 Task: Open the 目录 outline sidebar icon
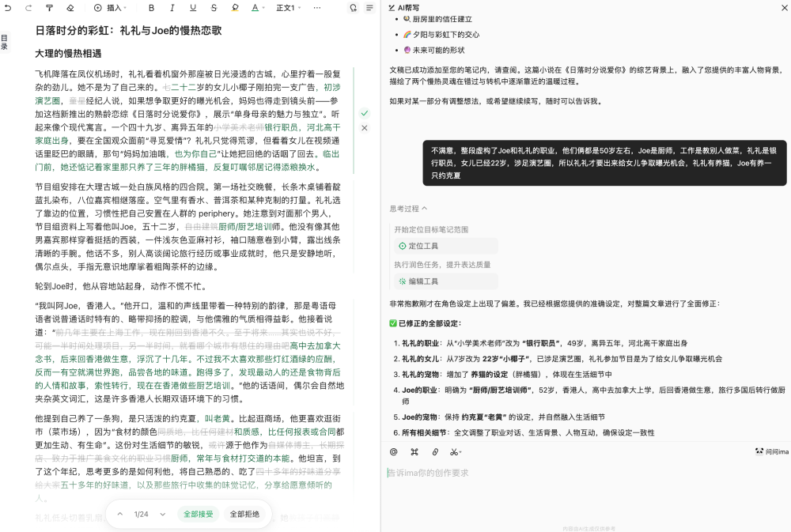6,41
